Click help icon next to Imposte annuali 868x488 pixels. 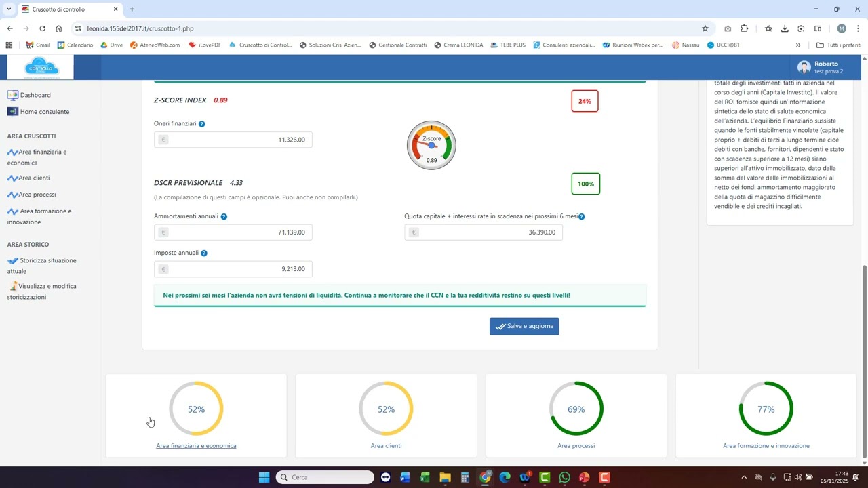tap(204, 253)
